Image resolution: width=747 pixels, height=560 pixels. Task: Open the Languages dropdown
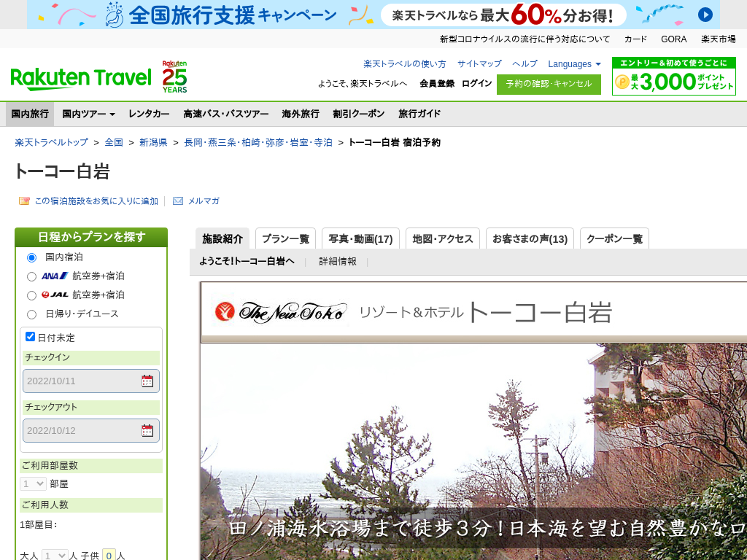point(574,64)
